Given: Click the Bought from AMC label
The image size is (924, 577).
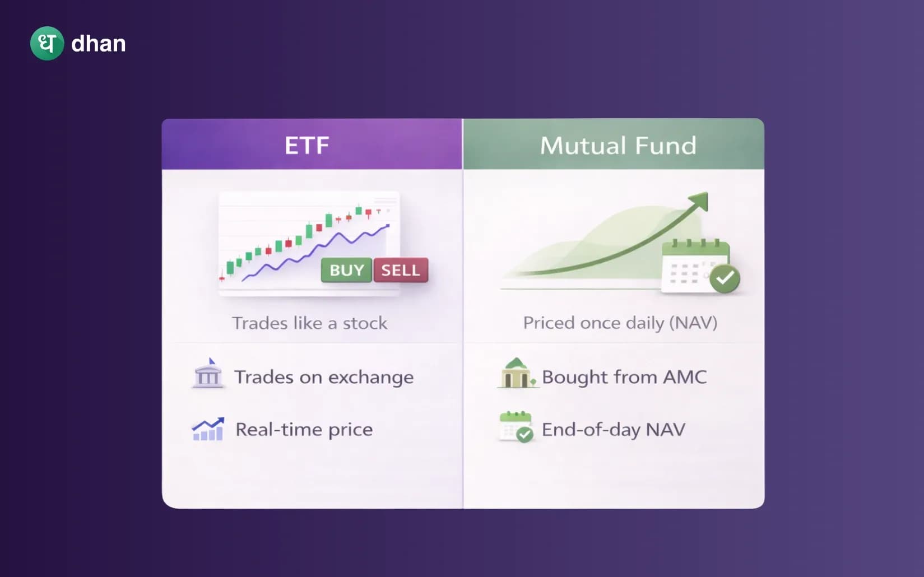Looking at the screenshot, I should coord(624,377).
